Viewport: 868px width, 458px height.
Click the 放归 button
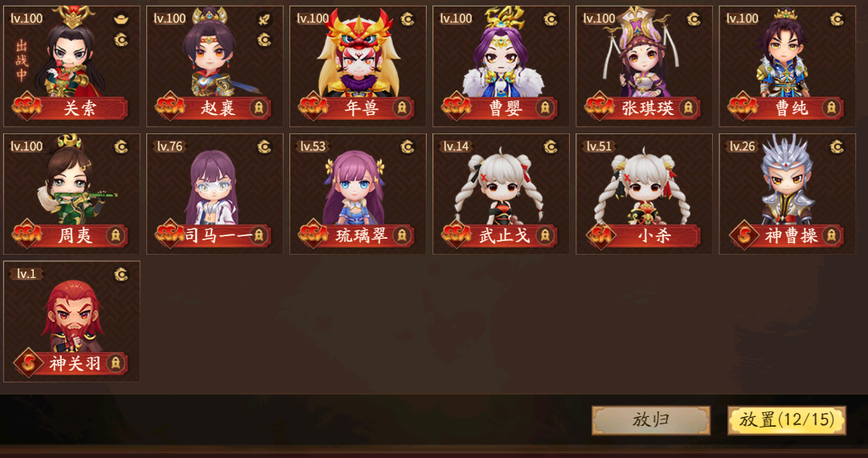pyautogui.click(x=651, y=419)
